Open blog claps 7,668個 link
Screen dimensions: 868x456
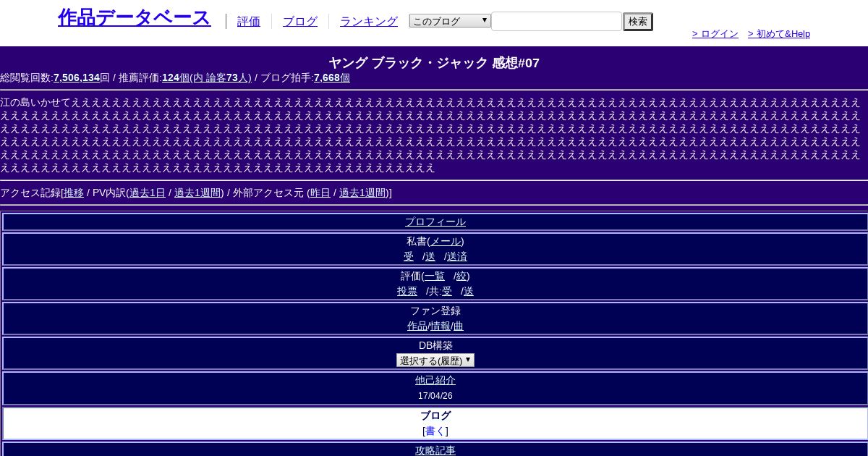click(332, 77)
